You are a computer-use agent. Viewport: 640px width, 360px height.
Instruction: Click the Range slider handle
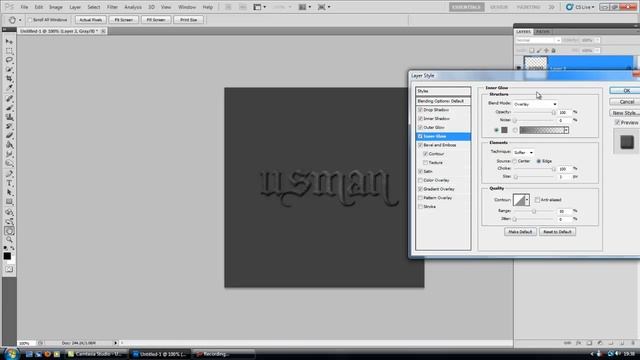click(534, 211)
